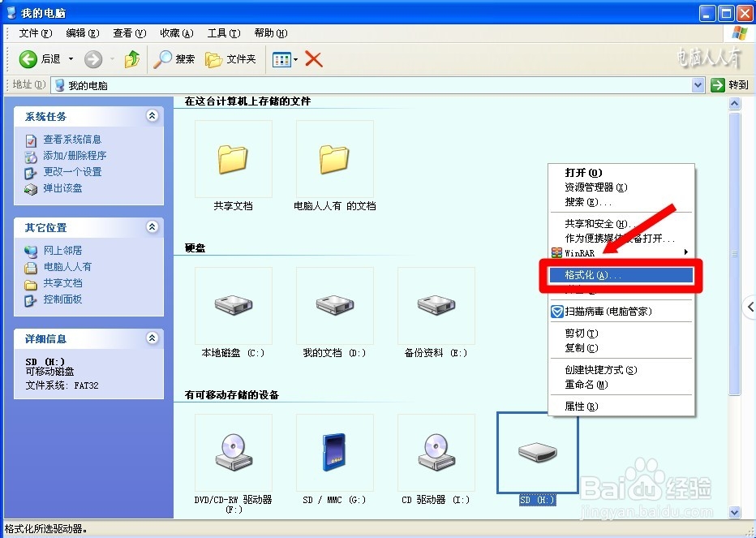This screenshot has height=538, width=756.
Task: Click the 添加/删除程序 icon
Action: [31, 157]
